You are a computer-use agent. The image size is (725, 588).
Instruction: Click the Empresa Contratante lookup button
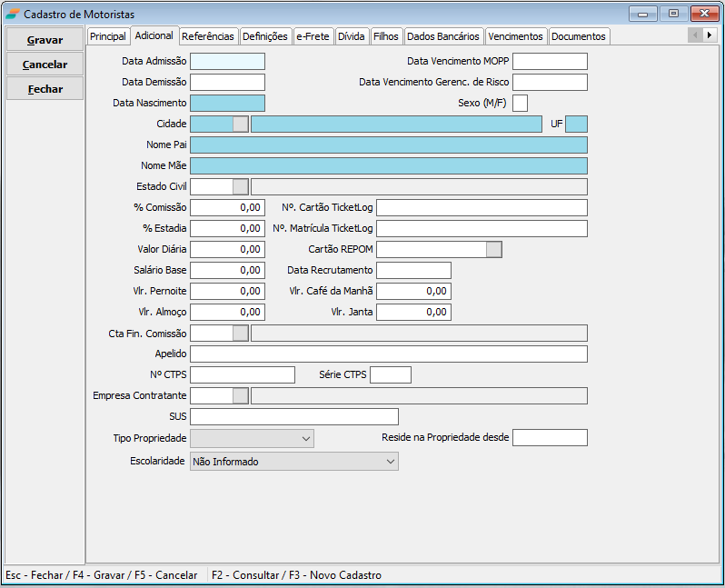coord(240,396)
